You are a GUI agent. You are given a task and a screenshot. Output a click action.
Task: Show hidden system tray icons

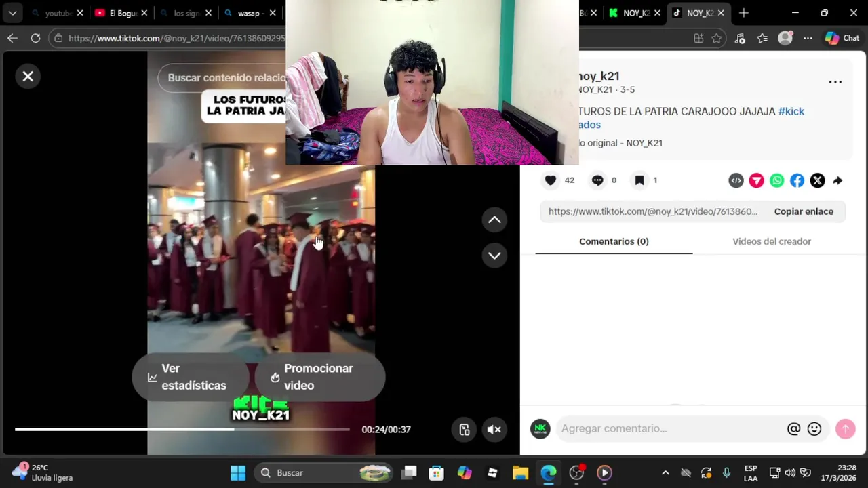point(665,473)
